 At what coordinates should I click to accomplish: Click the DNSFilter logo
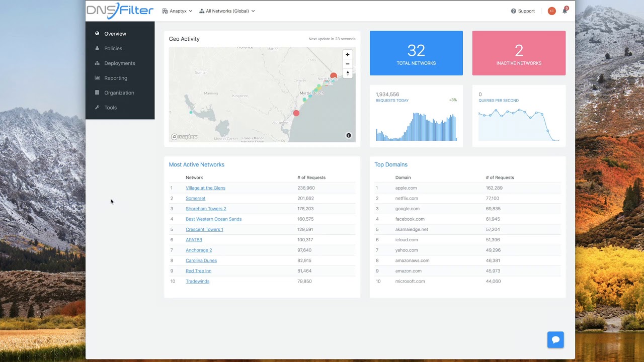coord(120,11)
